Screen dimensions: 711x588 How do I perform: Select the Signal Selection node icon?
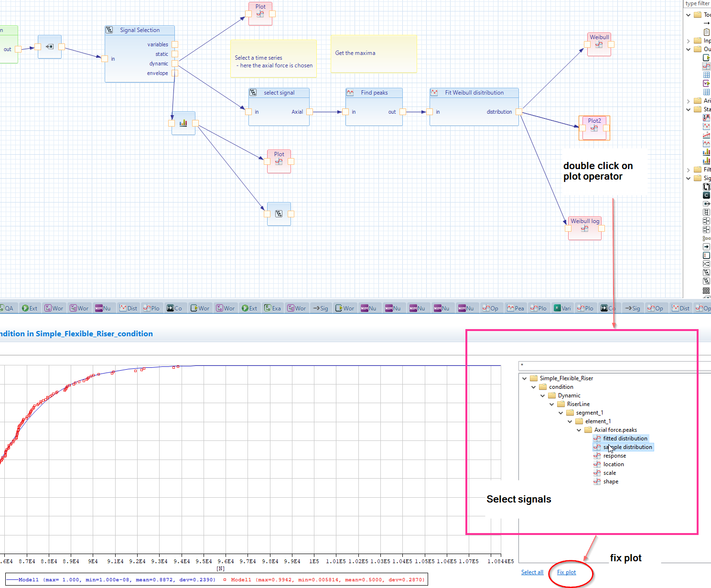coord(109,30)
